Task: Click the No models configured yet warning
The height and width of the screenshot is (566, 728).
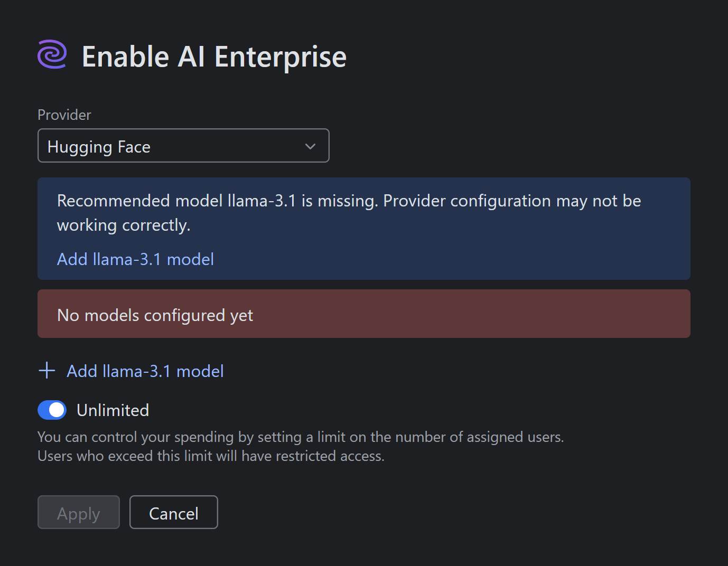Action: (x=155, y=315)
